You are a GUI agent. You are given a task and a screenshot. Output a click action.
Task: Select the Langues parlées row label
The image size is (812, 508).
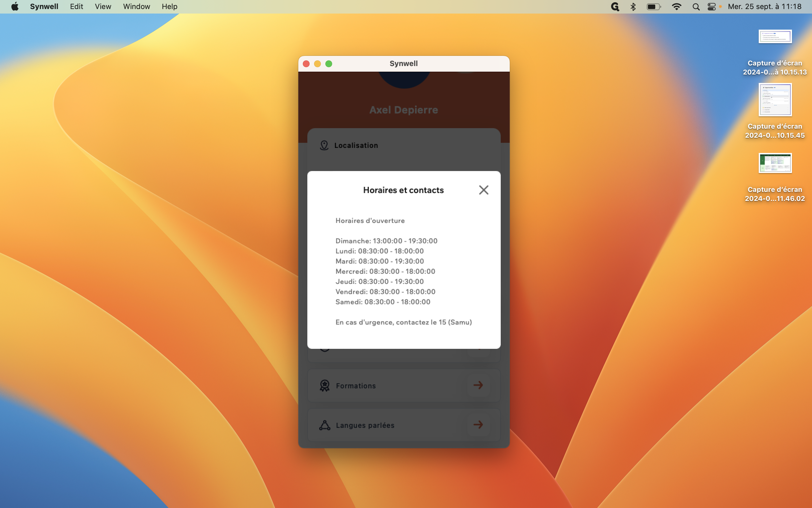tap(365, 425)
